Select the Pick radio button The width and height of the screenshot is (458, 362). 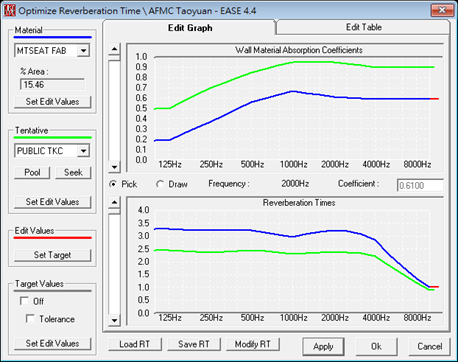point(113,184)
